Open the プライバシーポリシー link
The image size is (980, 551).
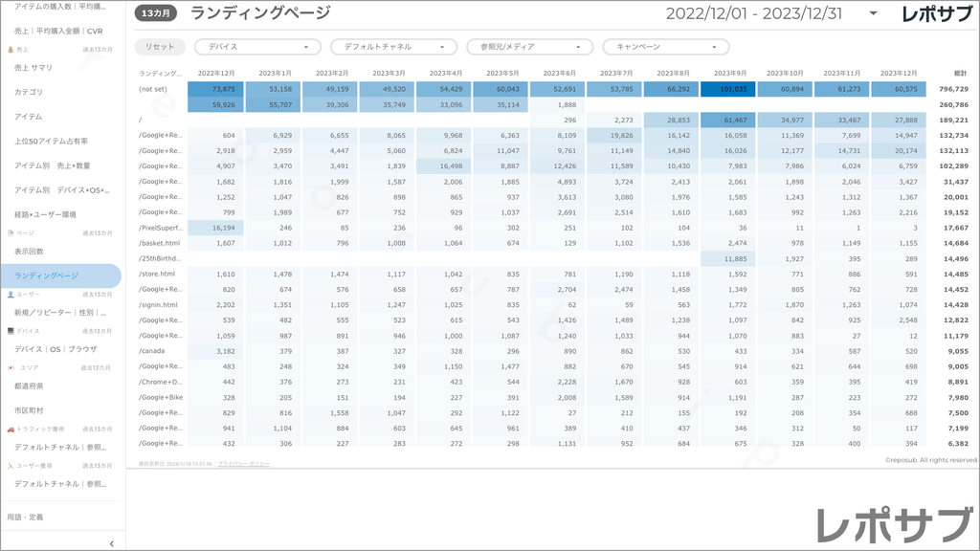(243, 463)
